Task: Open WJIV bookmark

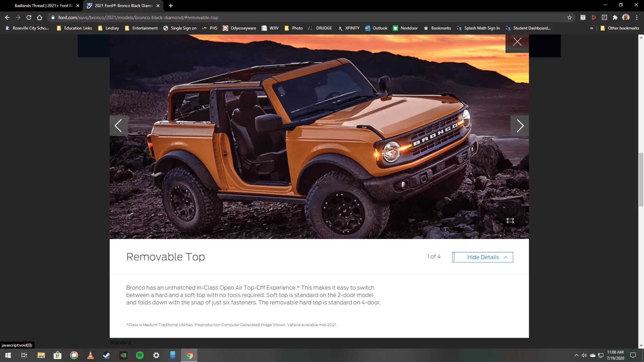Action: (270, 28)
